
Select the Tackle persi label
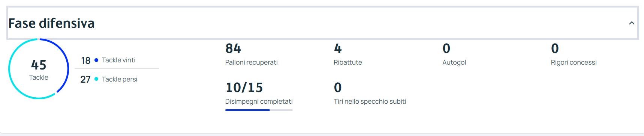[x=120, y=79]
